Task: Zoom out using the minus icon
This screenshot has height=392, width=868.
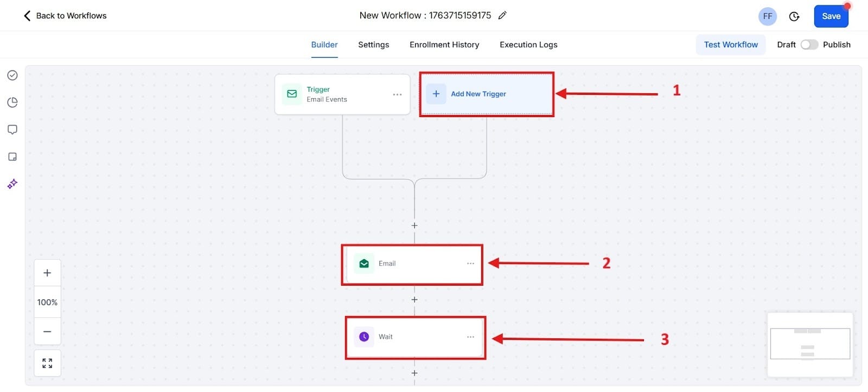Action: [47, 331]
